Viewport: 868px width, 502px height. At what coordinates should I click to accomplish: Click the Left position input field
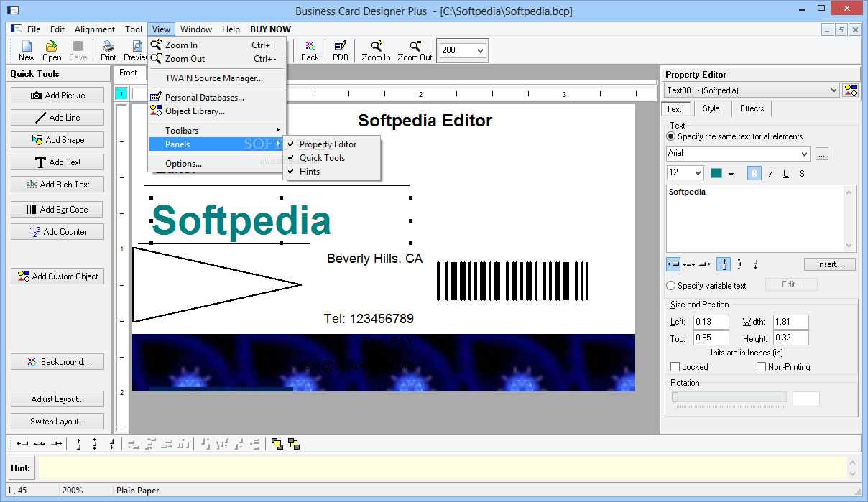711,322
